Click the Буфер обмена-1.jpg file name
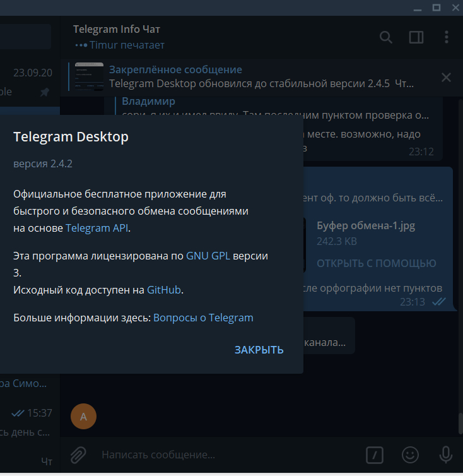Image resolution: width=463 pixels, height=476 pixels. pyautogui.click(x=366, y=226)
